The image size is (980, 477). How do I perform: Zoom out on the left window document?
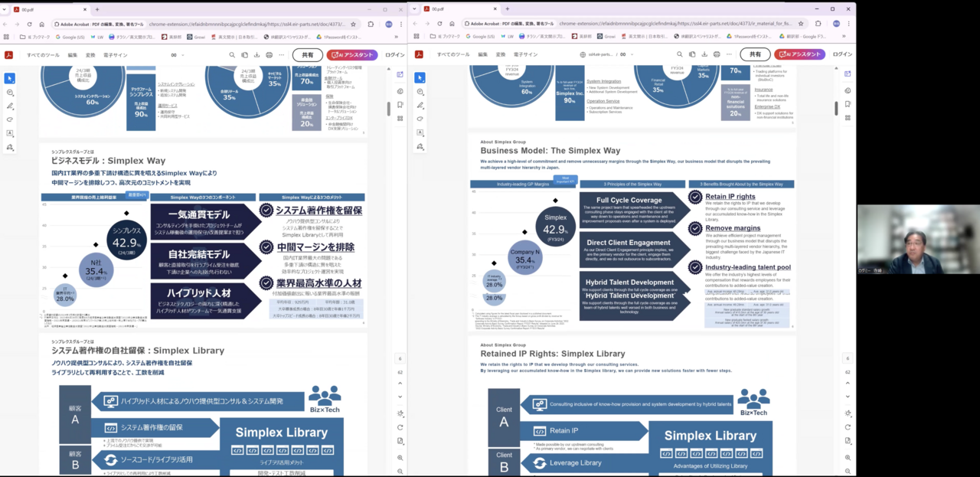coord(400,470)
